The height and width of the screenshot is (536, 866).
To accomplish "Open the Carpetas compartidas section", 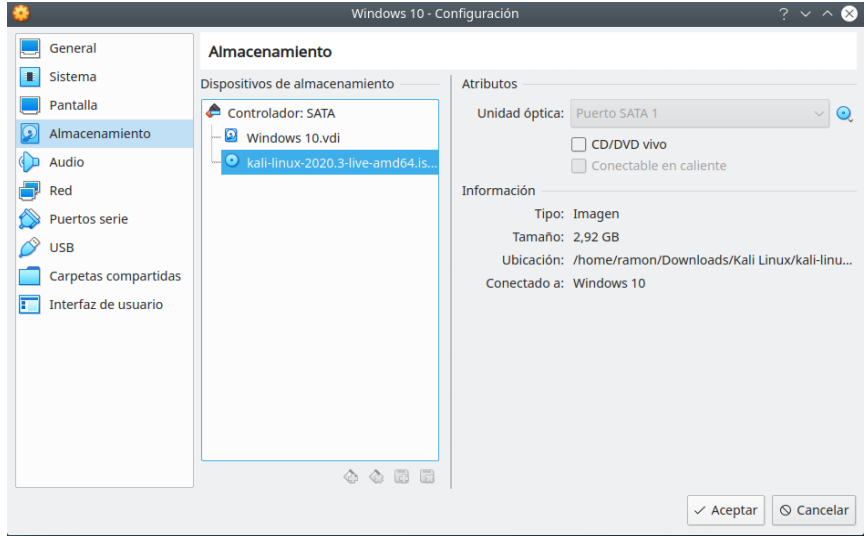I will [x=115, y=276].
